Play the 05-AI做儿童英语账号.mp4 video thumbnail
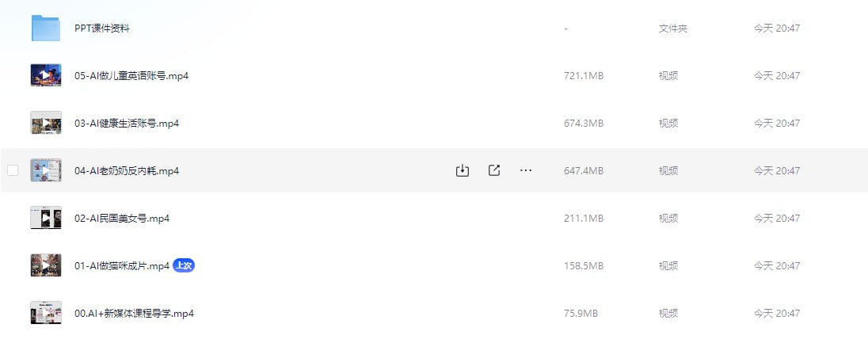Screen dimensions: 868x339 click(x=46, y=75)
